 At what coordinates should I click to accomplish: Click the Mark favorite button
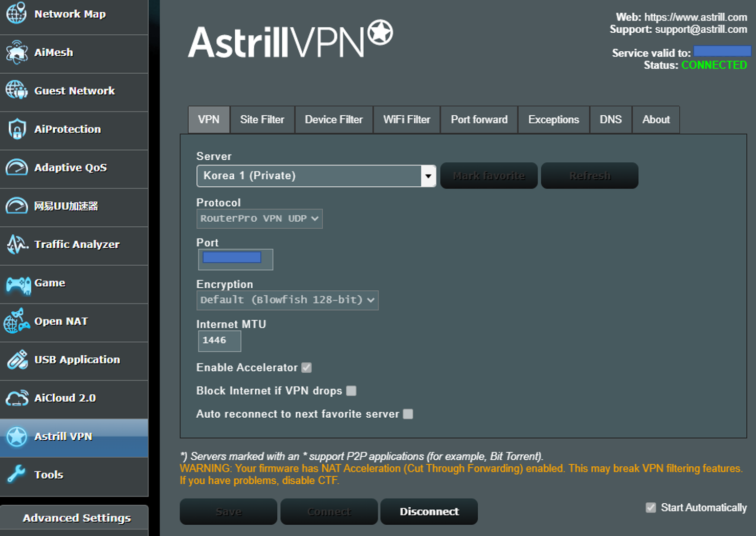pos(489,176)
